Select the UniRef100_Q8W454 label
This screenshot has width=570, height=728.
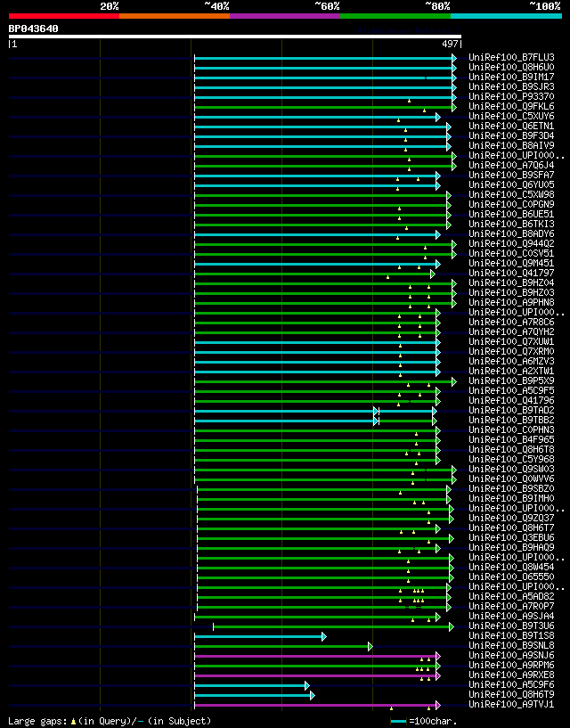click(x=511, y=567)
